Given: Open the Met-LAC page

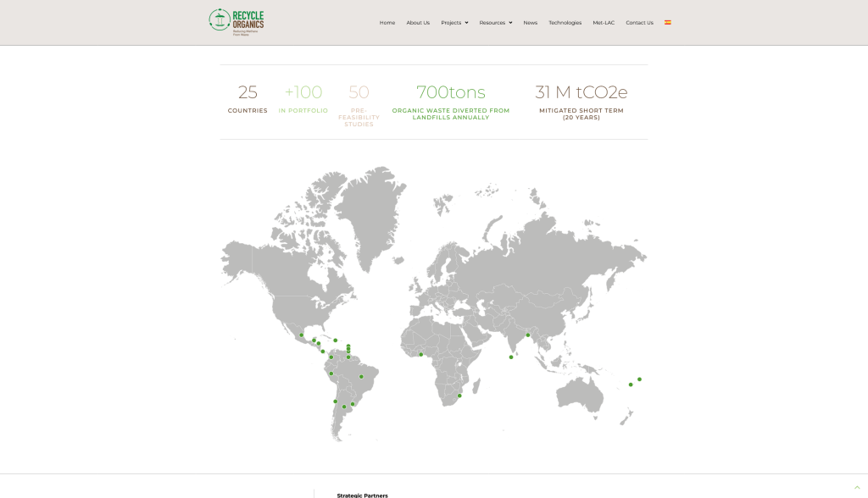Looking at the screenshot, I should (604, 23).
